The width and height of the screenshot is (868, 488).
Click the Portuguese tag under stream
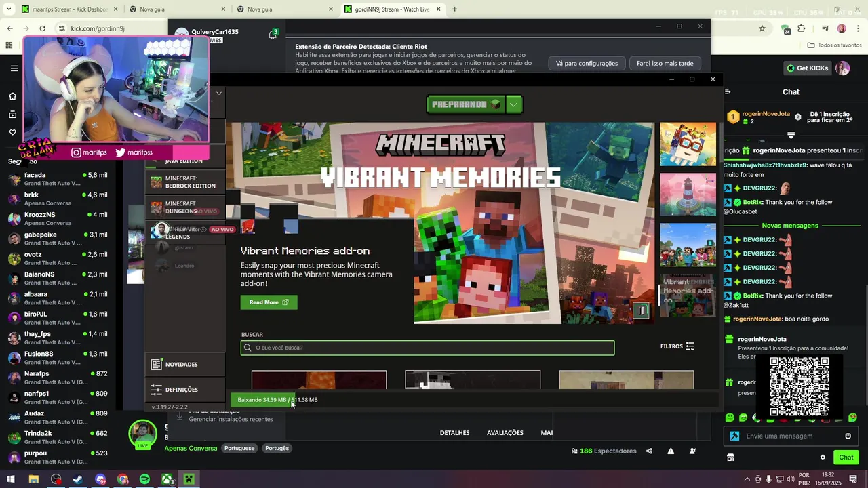pyautogui.click(x=239, y=448)
